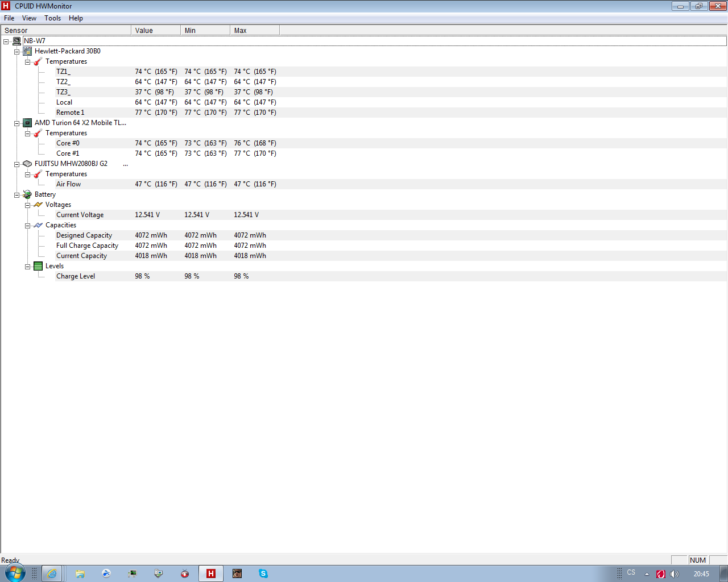The image size is (728, 582).
Task: Collapse the AMD Turion 64 X2 node
Action: (17, 123)
